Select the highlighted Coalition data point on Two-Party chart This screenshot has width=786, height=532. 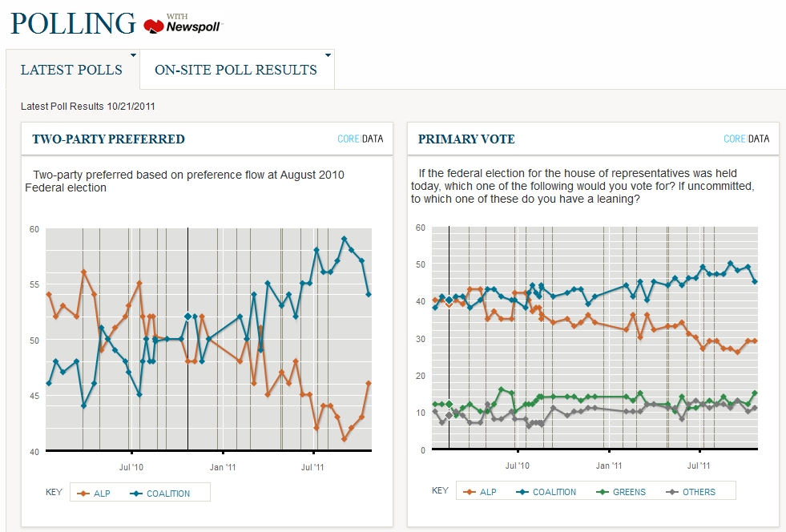pos(187,316)
